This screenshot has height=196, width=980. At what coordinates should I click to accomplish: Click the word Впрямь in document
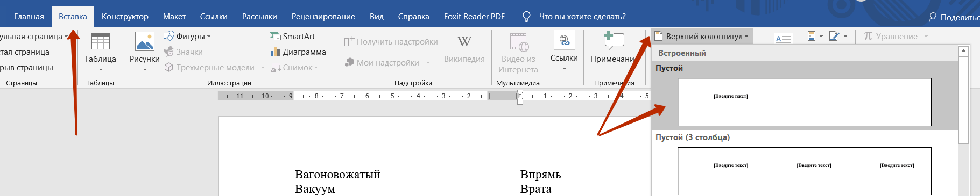click(540, 174)
